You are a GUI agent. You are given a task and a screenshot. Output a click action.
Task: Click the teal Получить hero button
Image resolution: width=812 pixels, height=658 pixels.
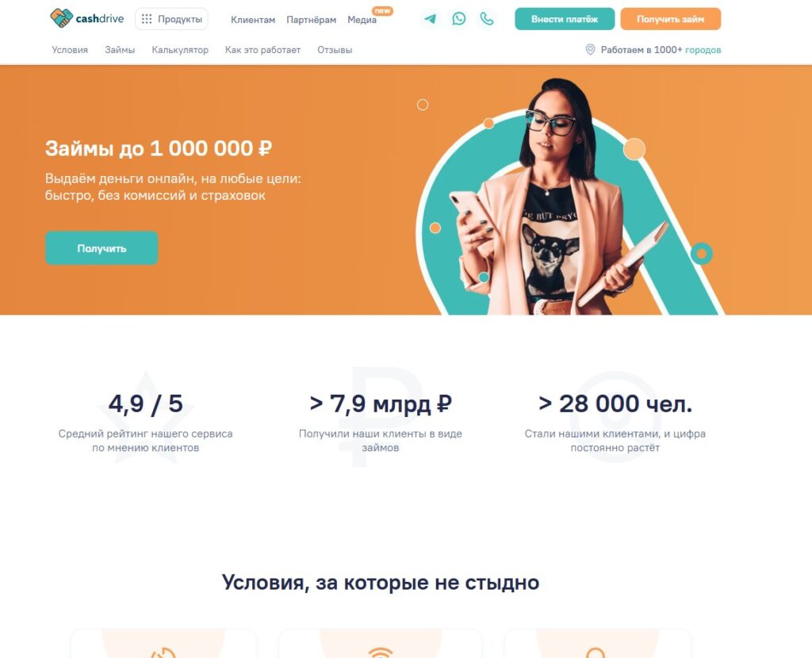click(x=101, y=248)
